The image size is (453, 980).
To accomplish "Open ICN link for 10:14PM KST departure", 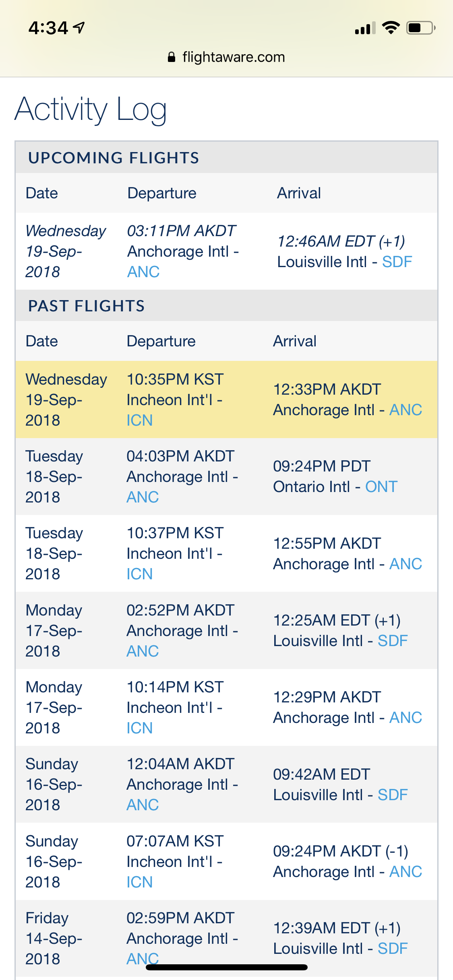I will pyautogui.click(x=139, y=728).
